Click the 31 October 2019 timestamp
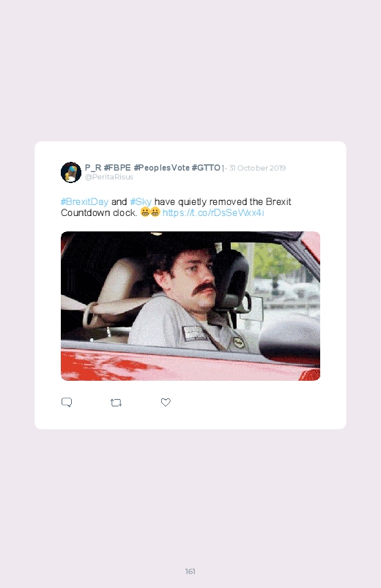This screenshot has height=588, width=381. tap(257, 168)
